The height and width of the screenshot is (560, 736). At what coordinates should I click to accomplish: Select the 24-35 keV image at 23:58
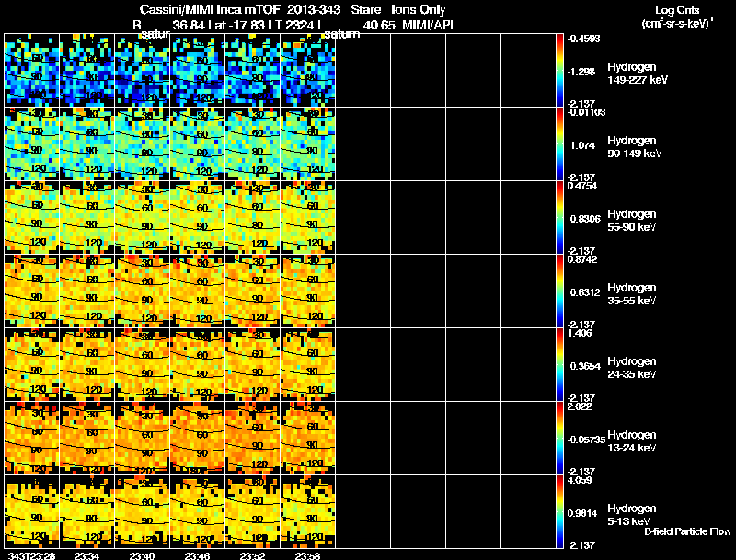[x=308, y=365]
